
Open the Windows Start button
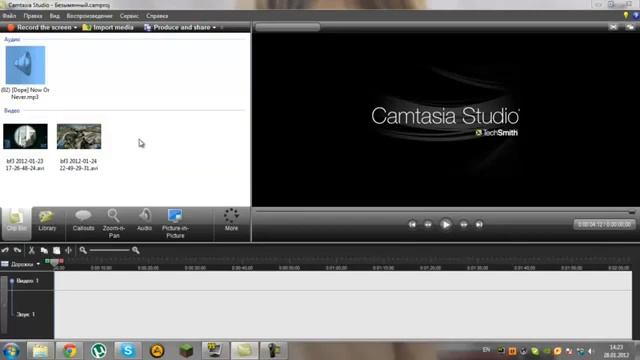coord(11,351)
